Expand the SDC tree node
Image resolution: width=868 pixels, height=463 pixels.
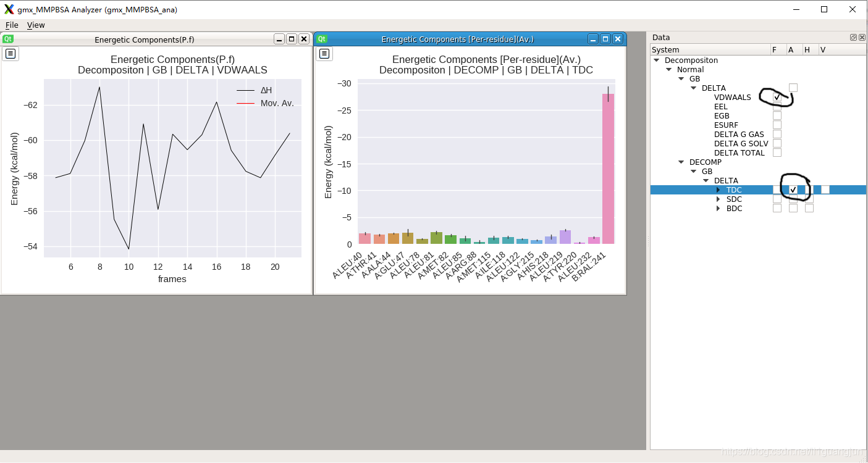coord(718,199)
